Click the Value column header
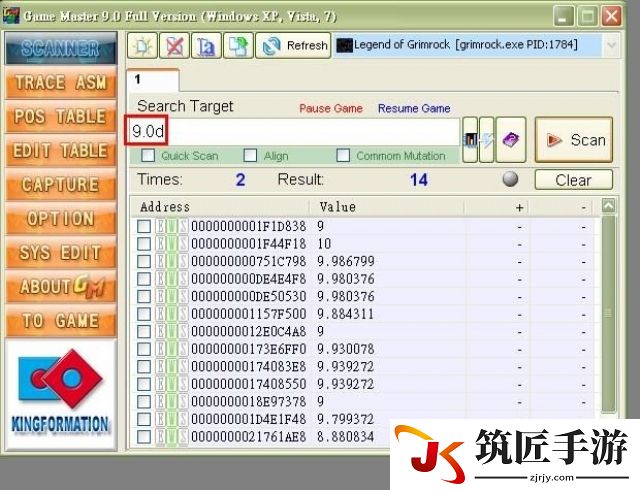 pos(387,207)
